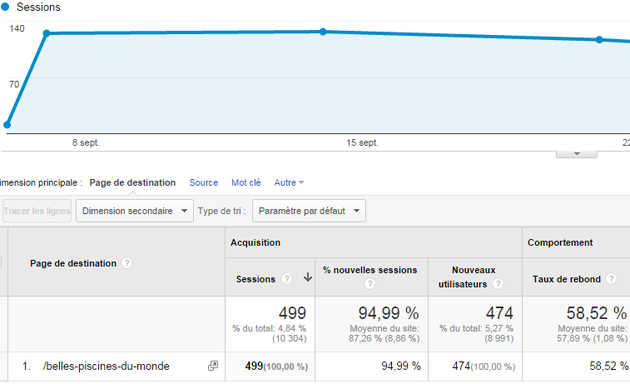Click the Sessions column header
This screenshot has width=630, height=384.
256,279
